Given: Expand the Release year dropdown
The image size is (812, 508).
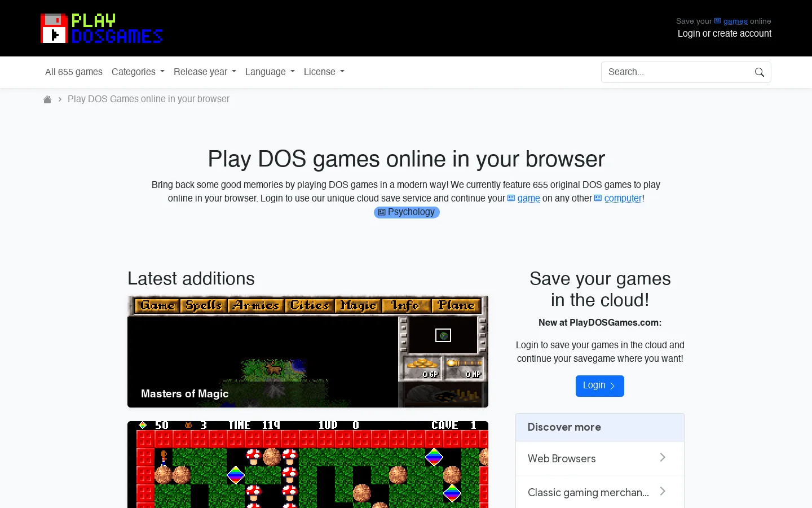Looking at the screenshot, I should 205,72.
